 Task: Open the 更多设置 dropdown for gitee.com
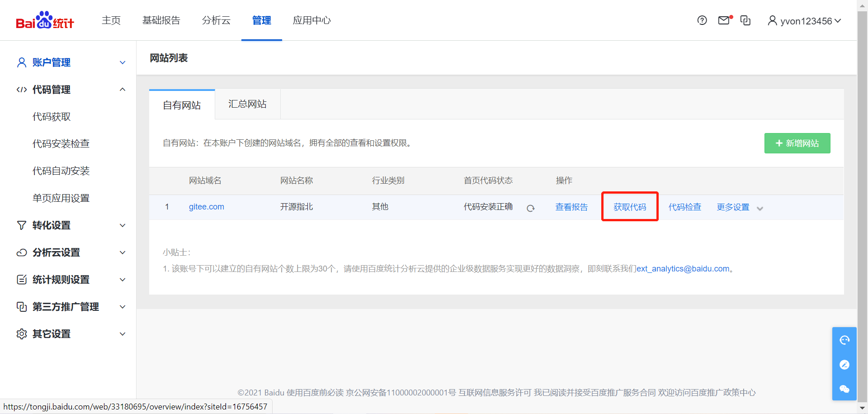pos(740,207)
